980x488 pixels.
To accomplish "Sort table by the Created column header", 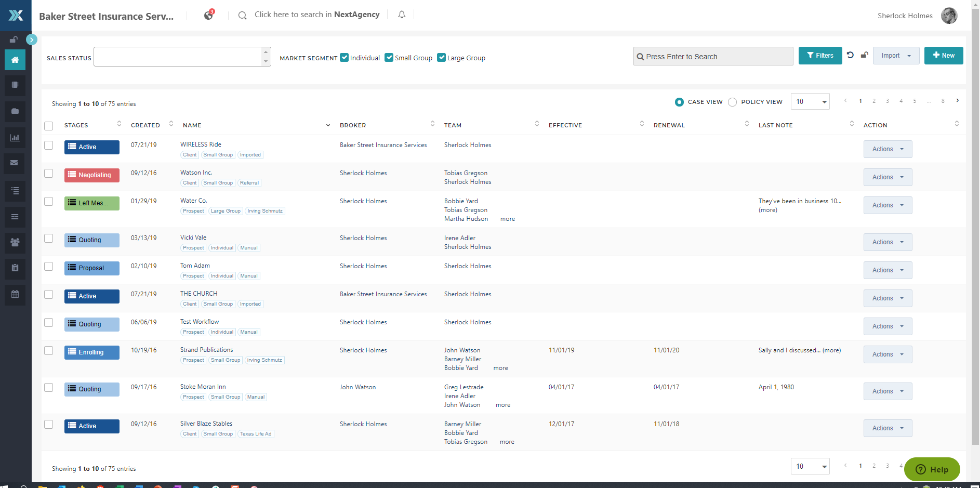I will (x=145, y=125).
